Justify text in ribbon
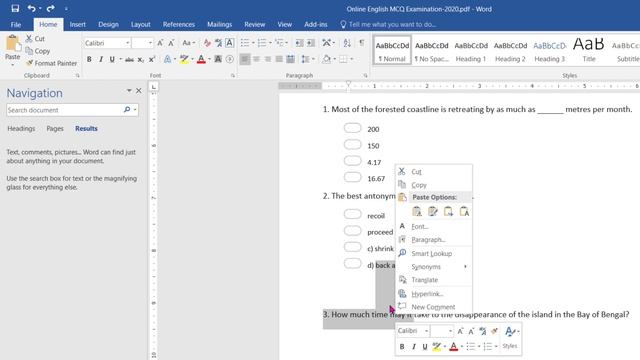The image size is (640, 360). (279, 60)
